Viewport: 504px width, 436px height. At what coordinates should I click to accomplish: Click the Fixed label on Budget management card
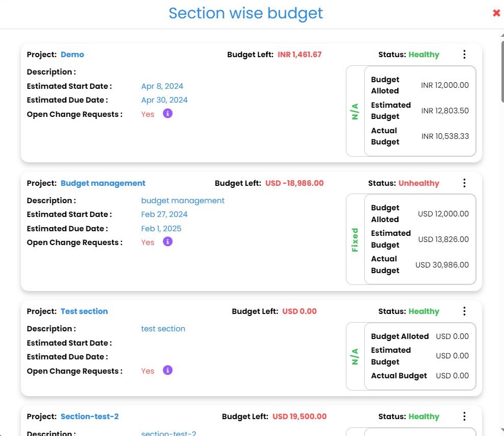pos(355,239)
